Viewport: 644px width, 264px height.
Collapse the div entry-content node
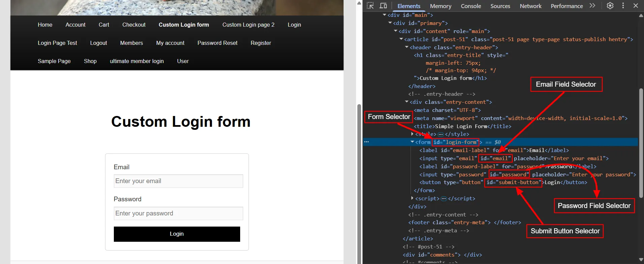407,102
